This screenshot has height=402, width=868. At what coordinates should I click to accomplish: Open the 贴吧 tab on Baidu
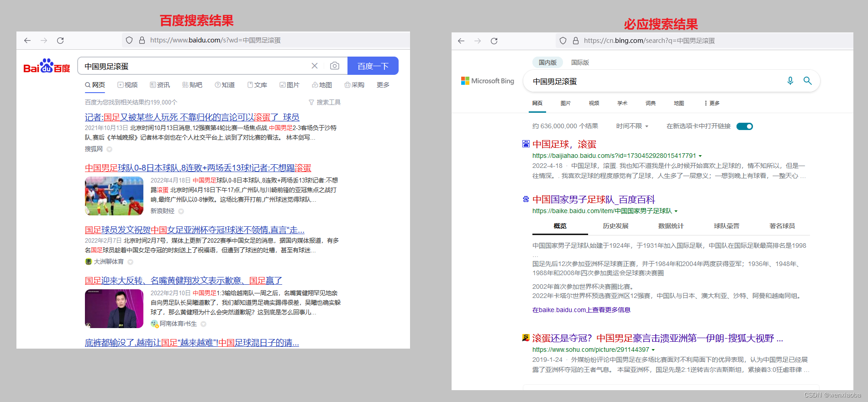click(x=192, y=85)
